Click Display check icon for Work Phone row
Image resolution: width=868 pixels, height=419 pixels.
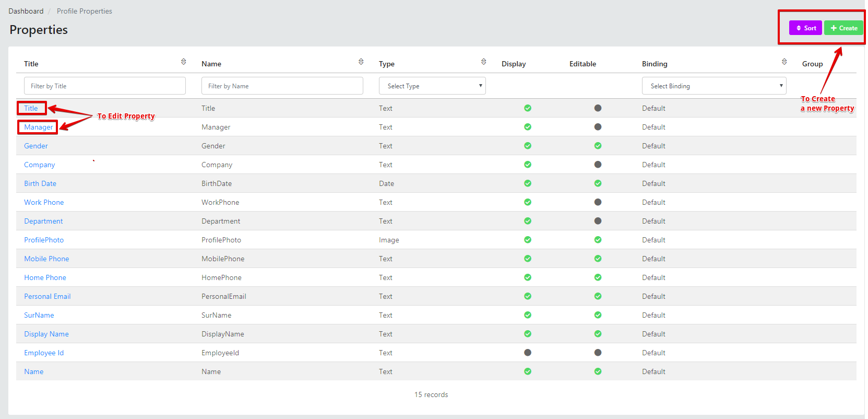[x=528, y=202]
